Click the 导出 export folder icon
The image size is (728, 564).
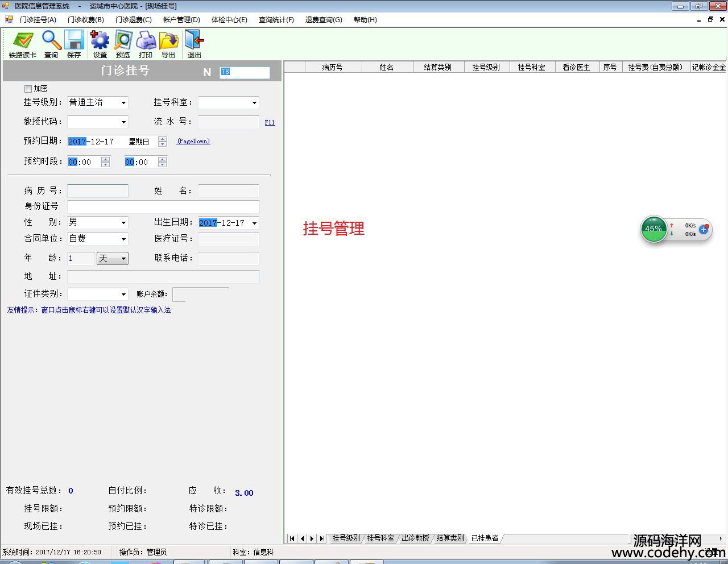169,41
